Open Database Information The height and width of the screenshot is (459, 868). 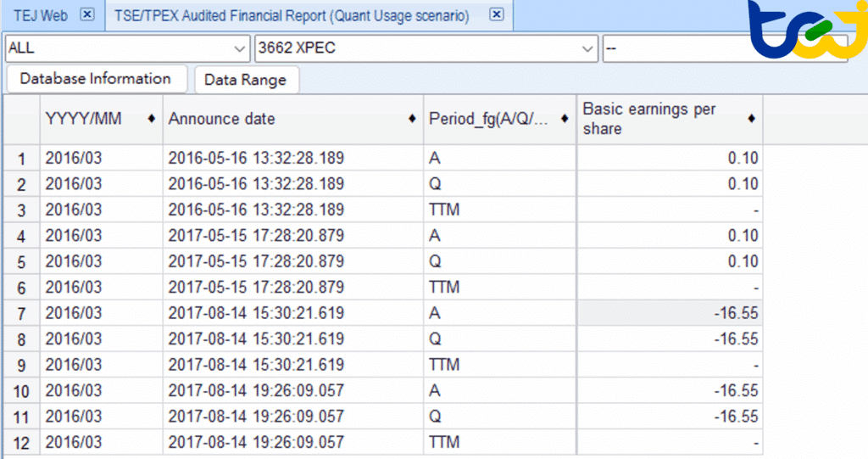(x=96, y=79)
